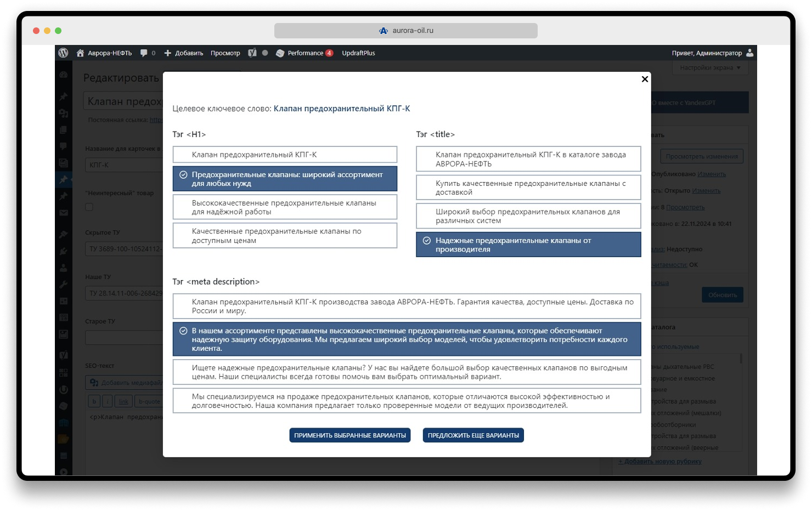
Task: Expand the Настройки экрана dropdown
Action: 710,68
